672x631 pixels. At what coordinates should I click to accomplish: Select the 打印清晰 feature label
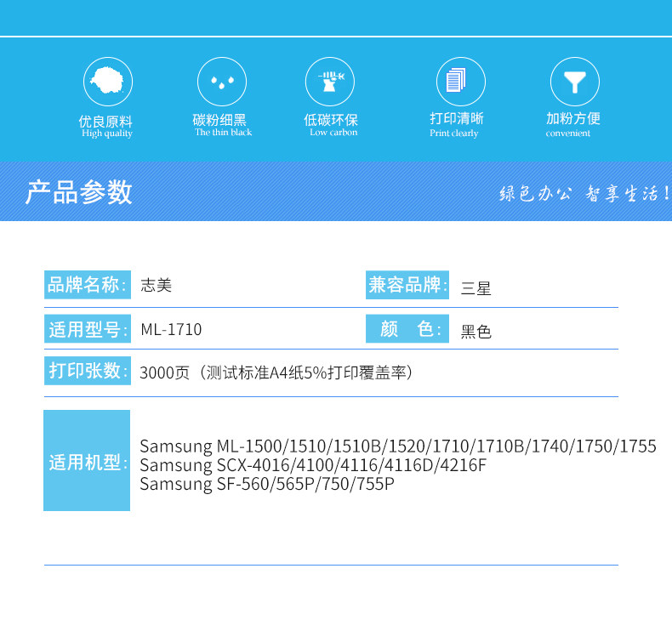(x=457, y=118)
